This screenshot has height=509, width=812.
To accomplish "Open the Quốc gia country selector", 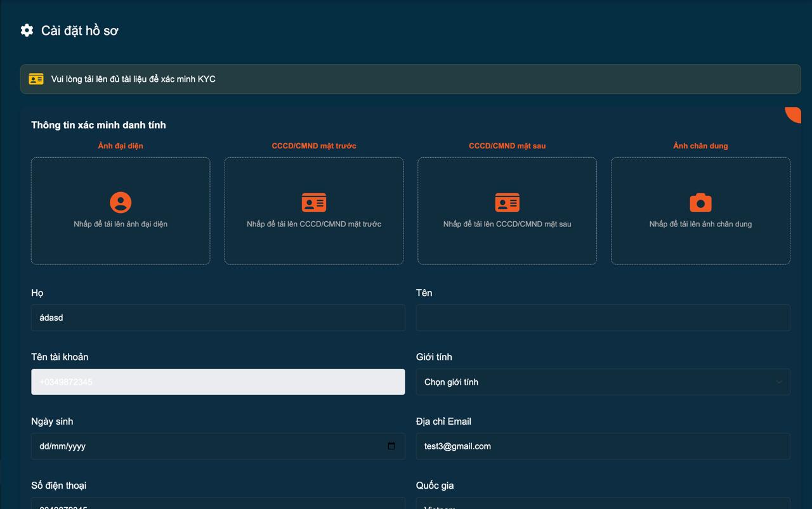I will pos(603,504).
